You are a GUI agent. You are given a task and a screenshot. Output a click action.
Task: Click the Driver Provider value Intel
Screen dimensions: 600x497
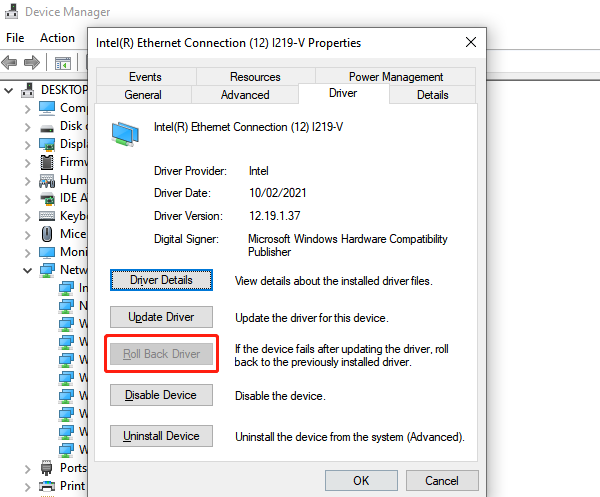pyautogui.click(x=259, y=171)
